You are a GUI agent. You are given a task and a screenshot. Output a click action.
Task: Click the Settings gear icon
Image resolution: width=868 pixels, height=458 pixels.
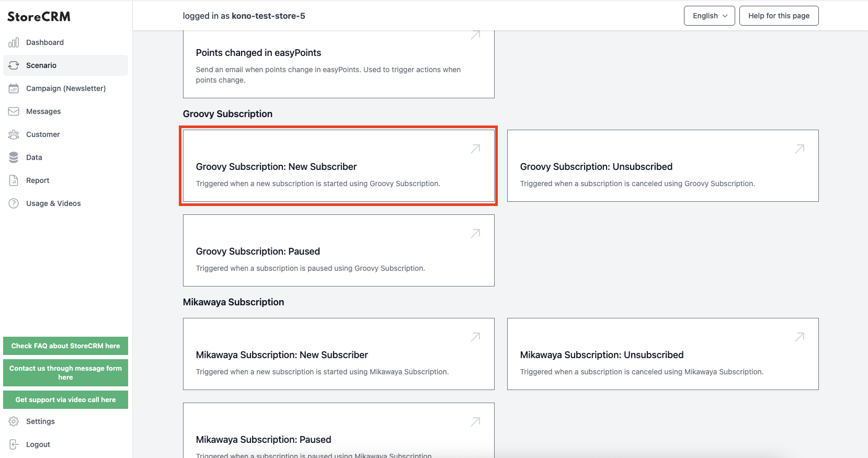point(14,421)
